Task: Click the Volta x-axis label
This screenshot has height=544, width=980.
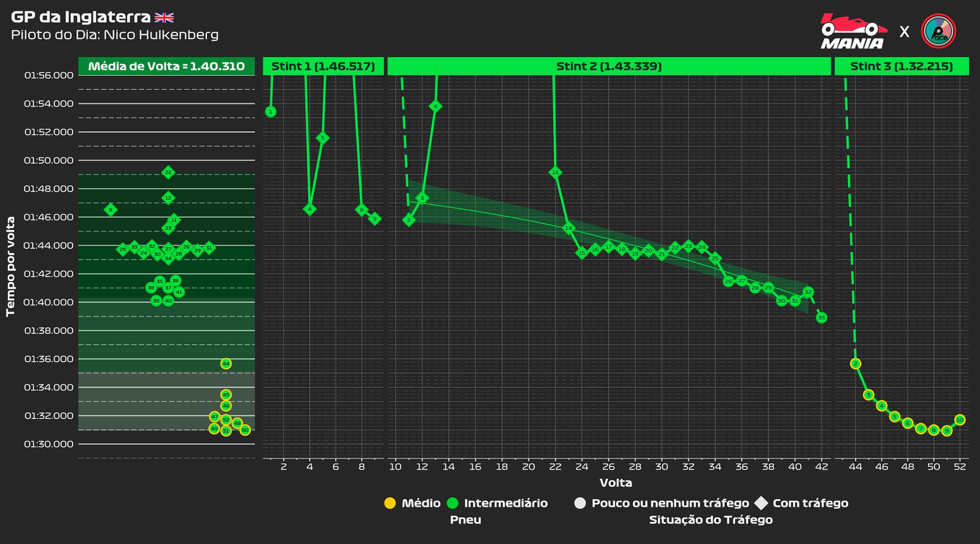Action: tap(615, 483)
